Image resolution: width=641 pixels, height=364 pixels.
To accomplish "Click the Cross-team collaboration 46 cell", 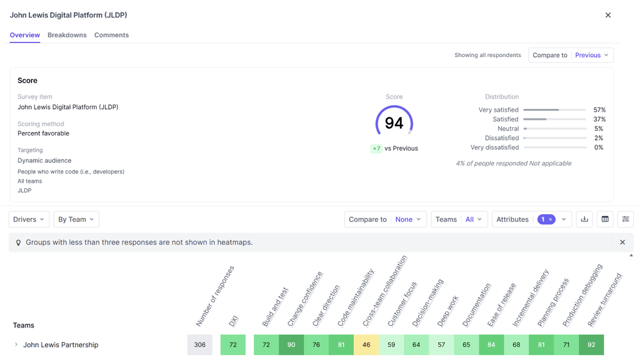I will (x=366, y=345).
